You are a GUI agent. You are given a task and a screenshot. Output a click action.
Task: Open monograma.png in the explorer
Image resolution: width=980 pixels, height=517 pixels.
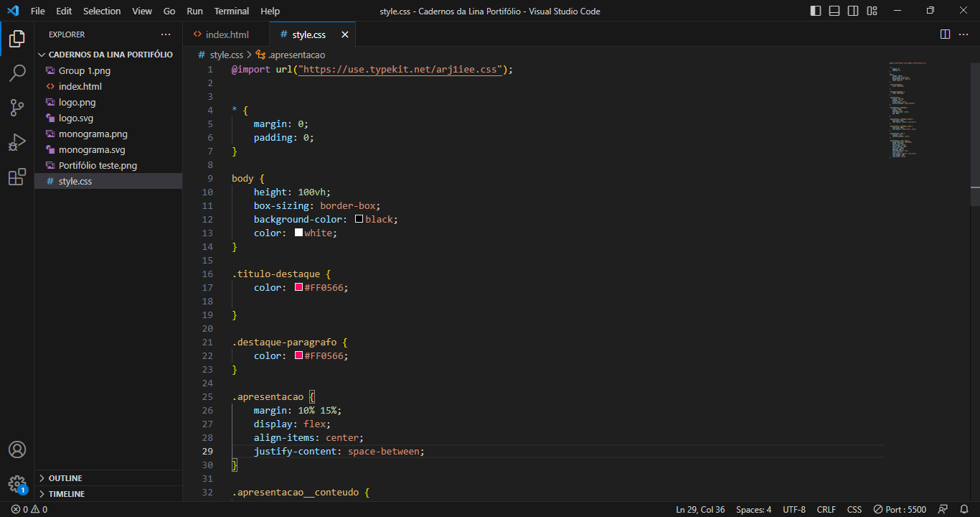coord(108,134)
